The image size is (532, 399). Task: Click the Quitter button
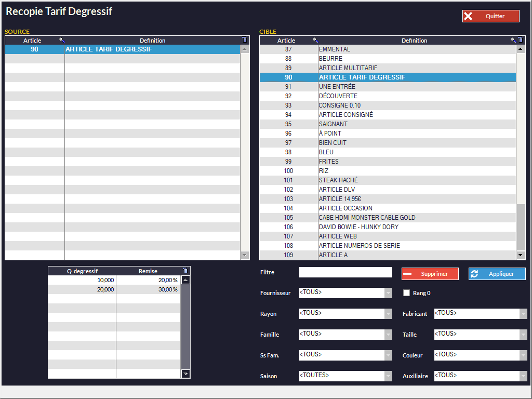(490, 16)
